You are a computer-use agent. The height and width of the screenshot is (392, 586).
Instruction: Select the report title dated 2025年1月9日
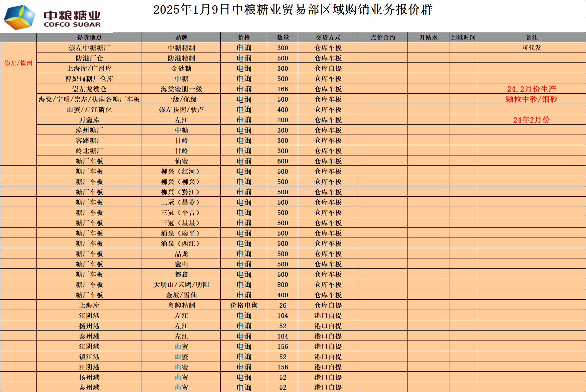coord(293,9)
